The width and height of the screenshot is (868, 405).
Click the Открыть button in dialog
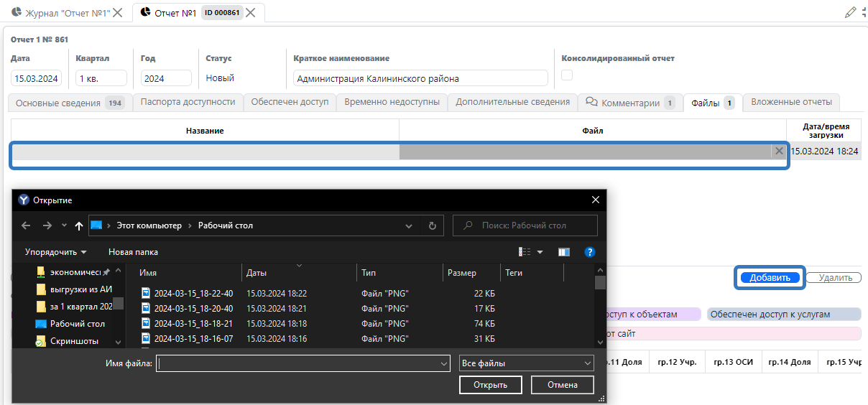[x=490, y=385]
